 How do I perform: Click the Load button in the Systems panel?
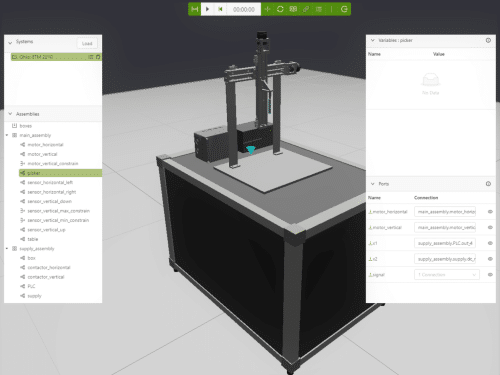(87, 43)
